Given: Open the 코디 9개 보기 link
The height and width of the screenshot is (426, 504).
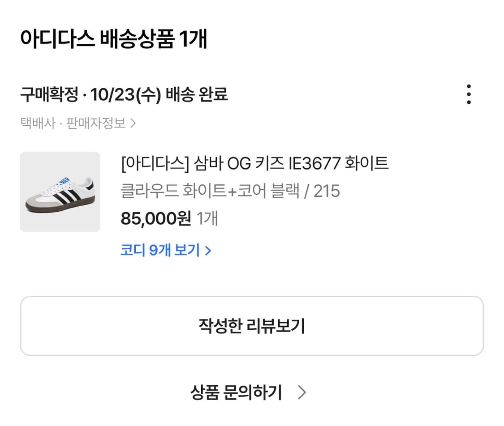Looking at the screenshot, I should click(160, 250).
